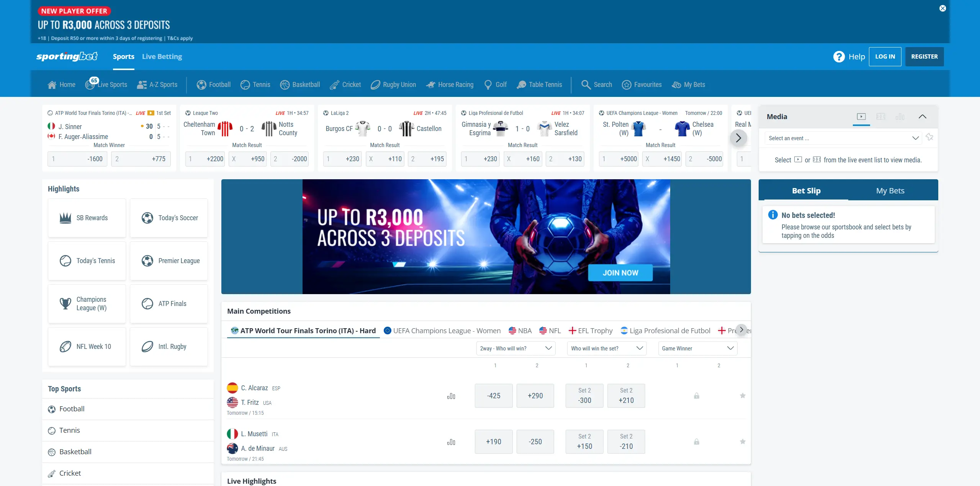Select the NBA competition tab
Image resolution: width=980 pixels, height=486 pixels.
point(520,331)
